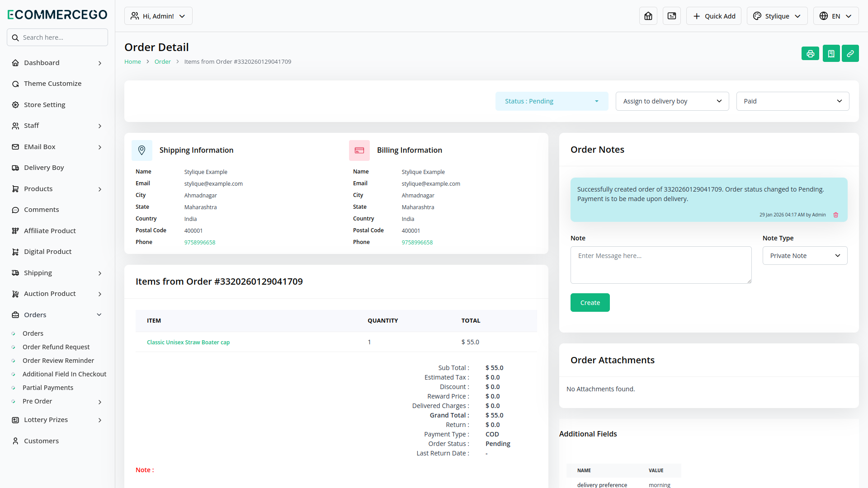This screenshot has height=488, width=868.
Task: Delete the order note with trash icon
Action: (x=836, y=215)
